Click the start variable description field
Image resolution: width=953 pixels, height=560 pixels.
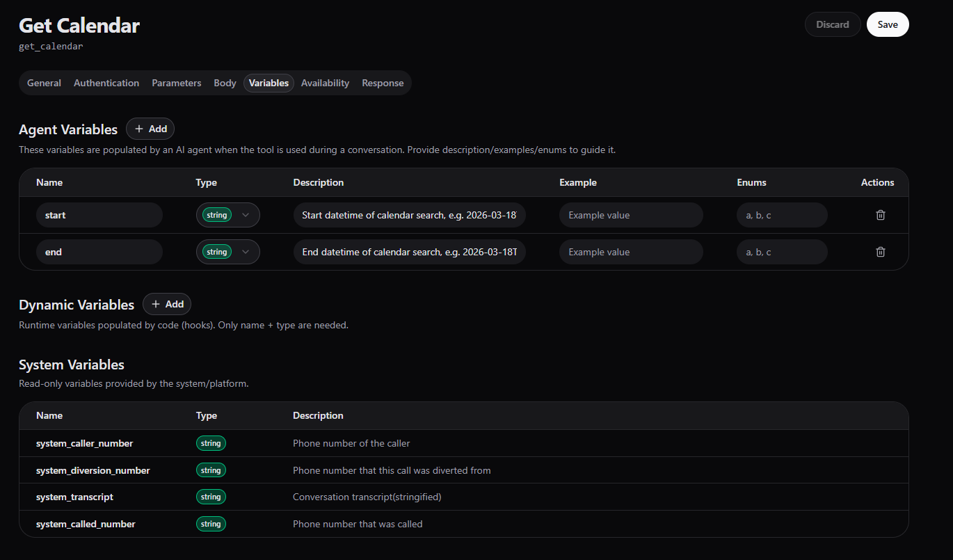(409, 215)
